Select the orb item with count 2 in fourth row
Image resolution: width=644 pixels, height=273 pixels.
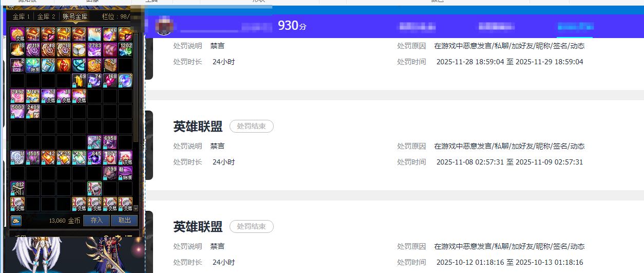click(125, 81)
